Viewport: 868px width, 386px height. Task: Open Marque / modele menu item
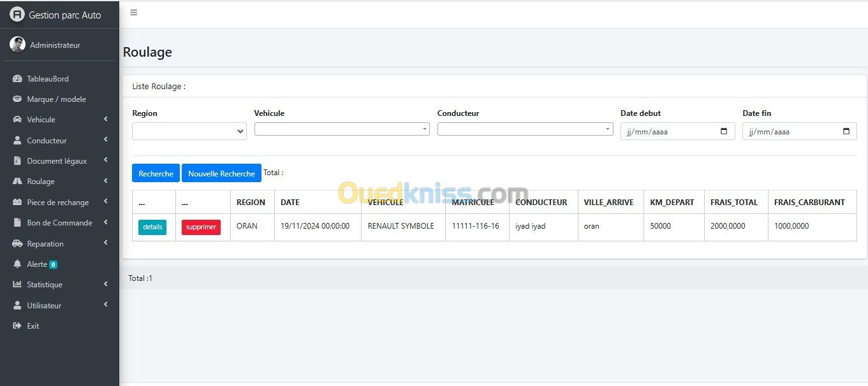coord(56,99)
